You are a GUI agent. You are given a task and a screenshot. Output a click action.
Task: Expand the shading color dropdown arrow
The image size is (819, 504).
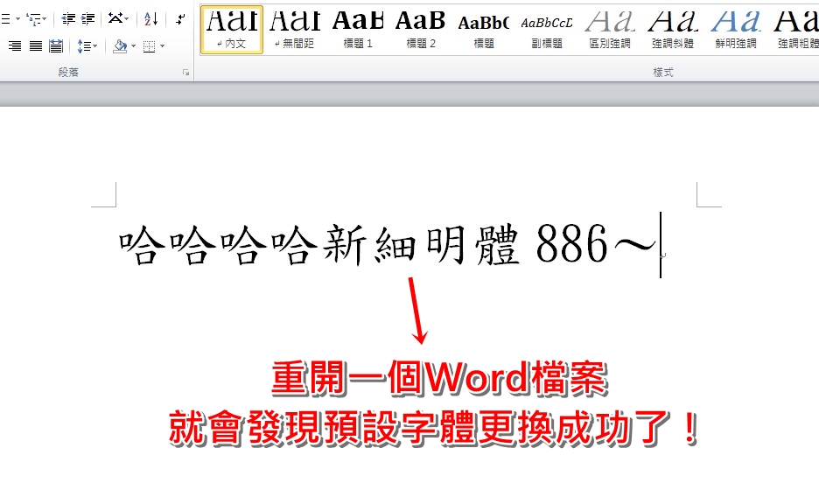(x=134, y=46)
